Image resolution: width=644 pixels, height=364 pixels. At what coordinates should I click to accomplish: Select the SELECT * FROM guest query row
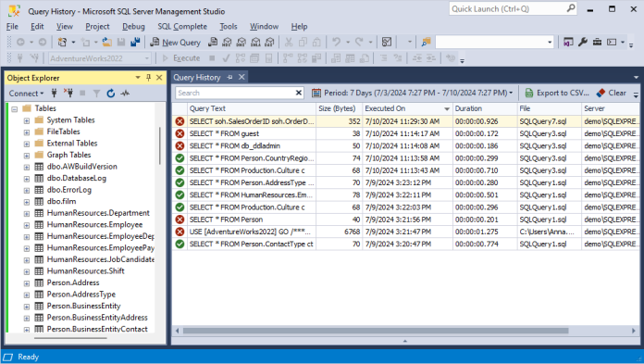405,133
